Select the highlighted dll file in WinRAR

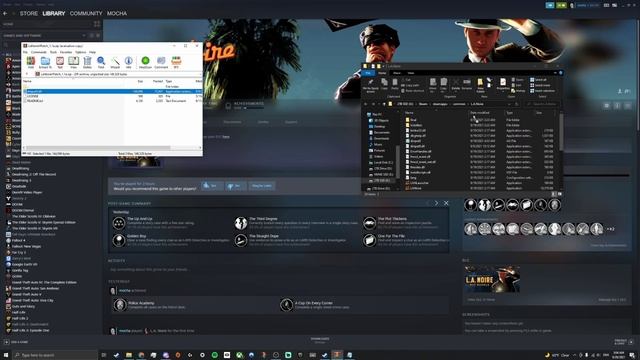click(112, 91)
